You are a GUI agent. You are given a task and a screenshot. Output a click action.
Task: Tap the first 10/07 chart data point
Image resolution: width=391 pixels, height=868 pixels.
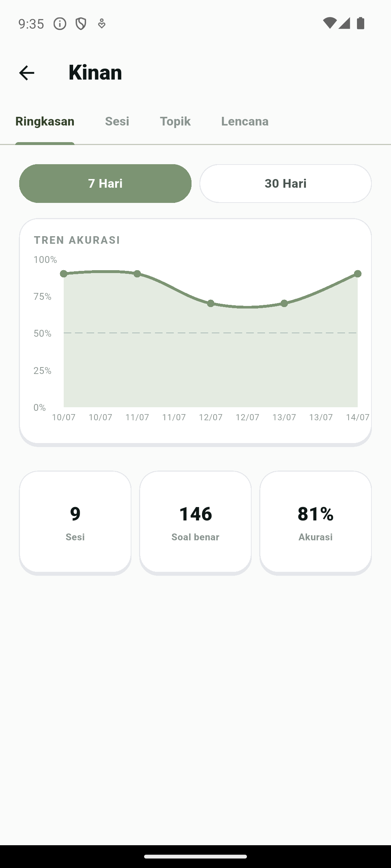[x=64, y=274]
